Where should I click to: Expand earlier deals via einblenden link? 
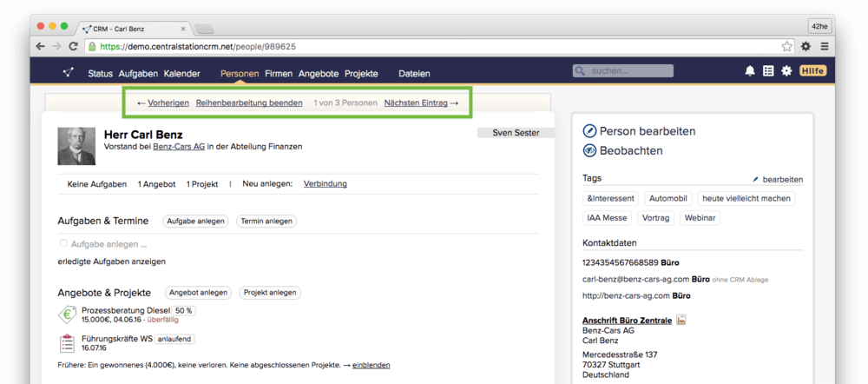point(372,365)
